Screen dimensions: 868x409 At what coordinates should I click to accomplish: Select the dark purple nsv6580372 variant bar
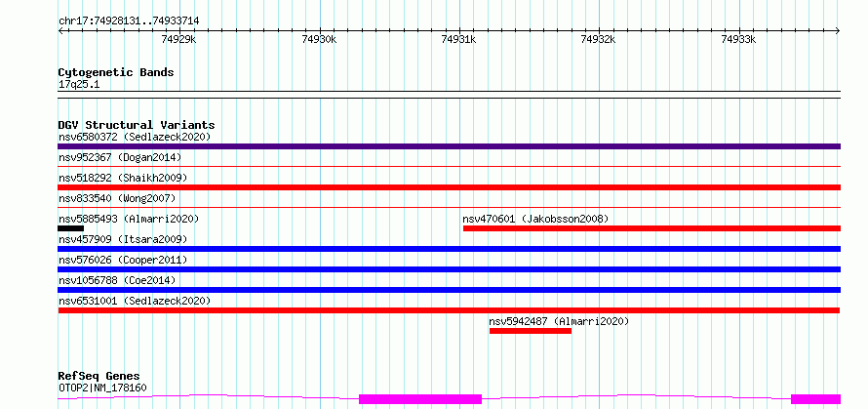(x=449, y=146)
